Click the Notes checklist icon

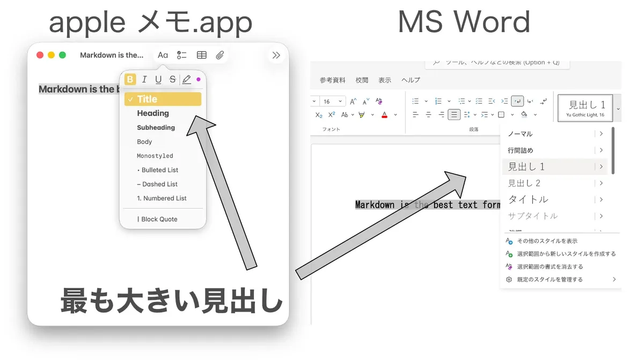pos(182,55)
